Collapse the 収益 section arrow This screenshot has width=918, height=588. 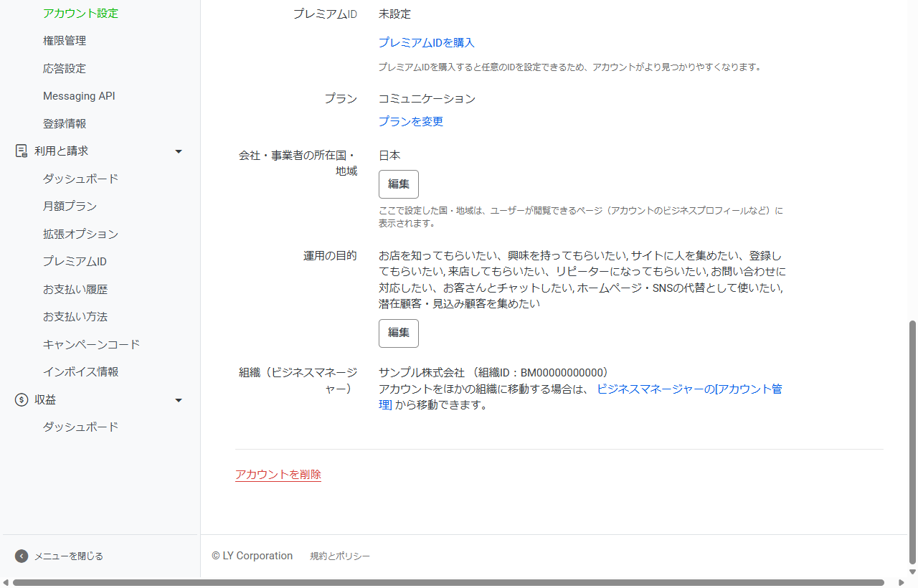(179, 400)
